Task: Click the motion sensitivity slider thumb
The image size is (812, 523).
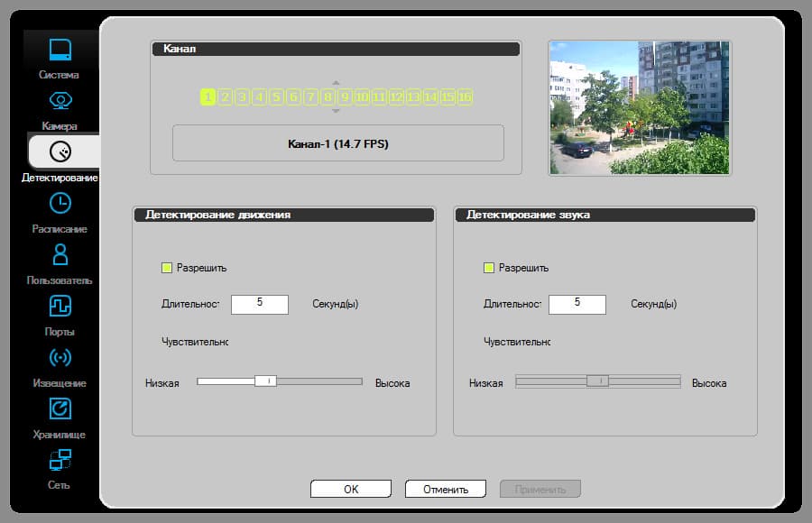Action: [x=265, y=381]
